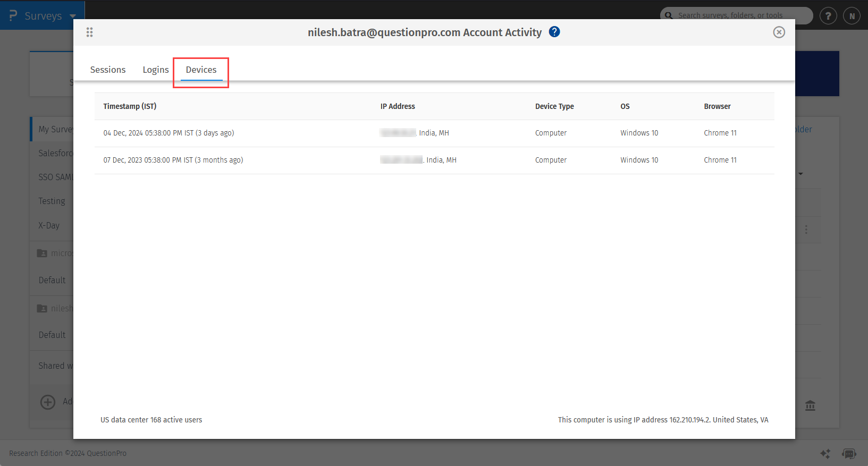
Task: Click Computer in the 04 Dec 2024 row
Action: tap(551, 133)
